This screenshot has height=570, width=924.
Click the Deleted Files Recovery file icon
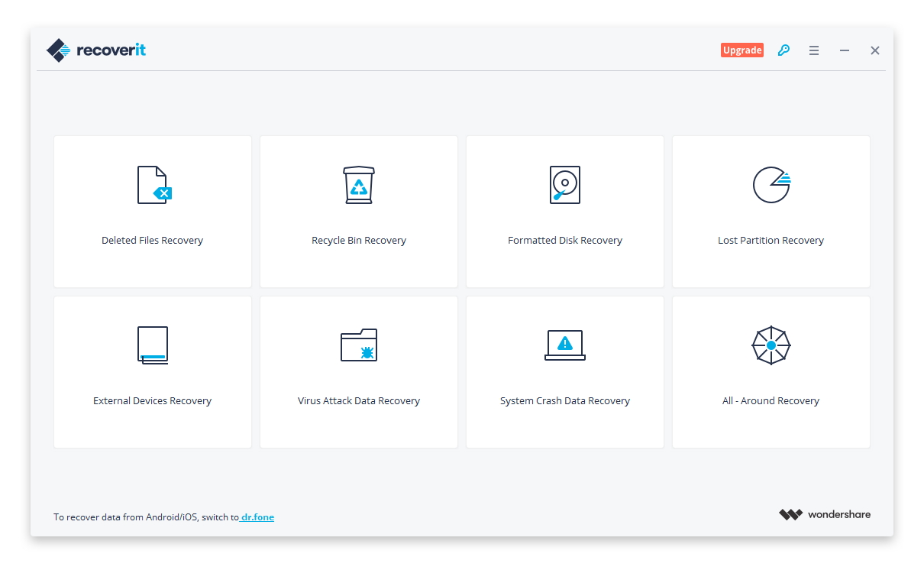(154, 185)
